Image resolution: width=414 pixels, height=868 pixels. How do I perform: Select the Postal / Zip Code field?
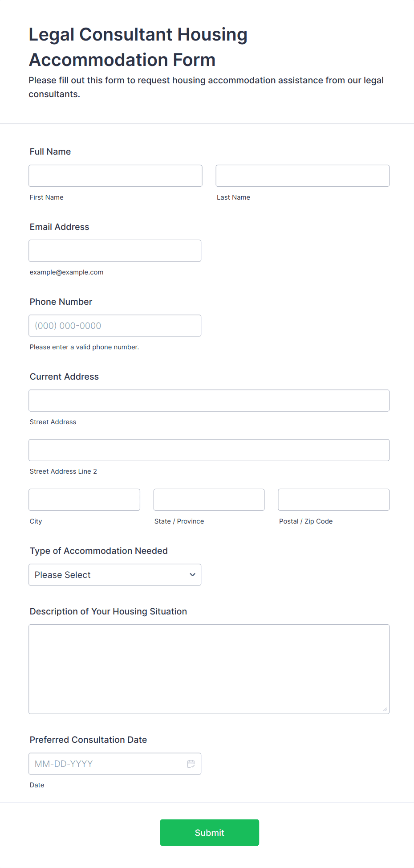(334, 500)
